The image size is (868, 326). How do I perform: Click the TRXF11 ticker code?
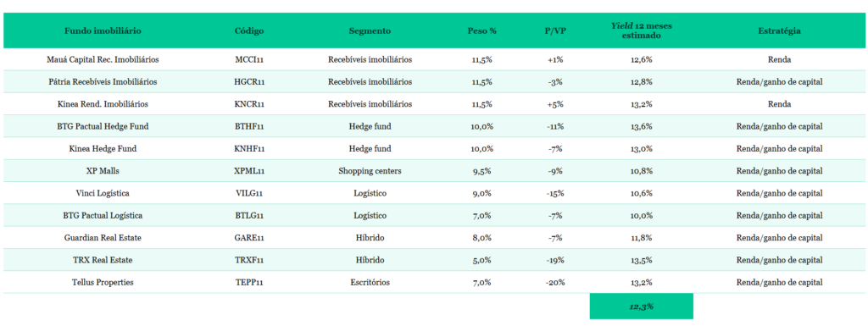[x=250, y=260]
